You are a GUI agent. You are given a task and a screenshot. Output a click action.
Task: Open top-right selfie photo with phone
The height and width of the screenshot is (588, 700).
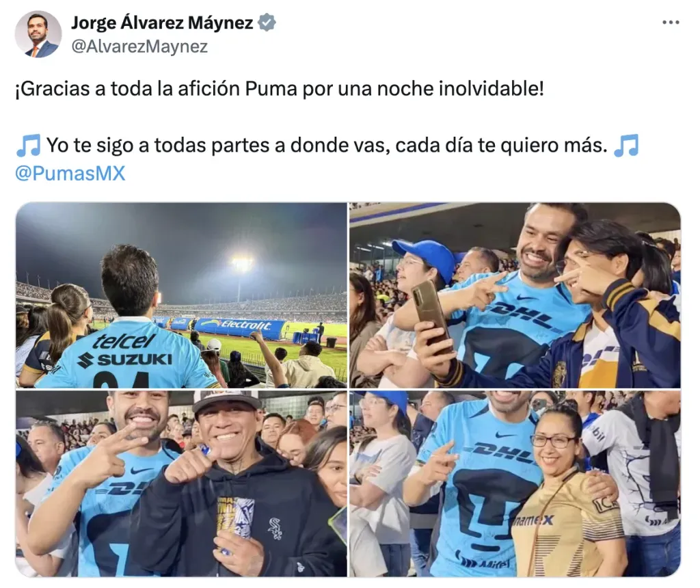click(515, 295)
